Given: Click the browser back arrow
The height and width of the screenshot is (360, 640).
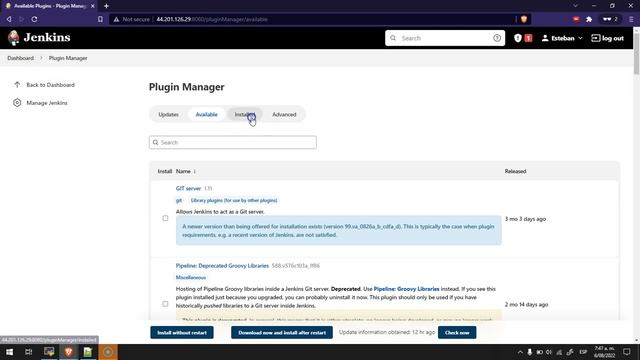Looking at the screenshot, I should [9, 19].
